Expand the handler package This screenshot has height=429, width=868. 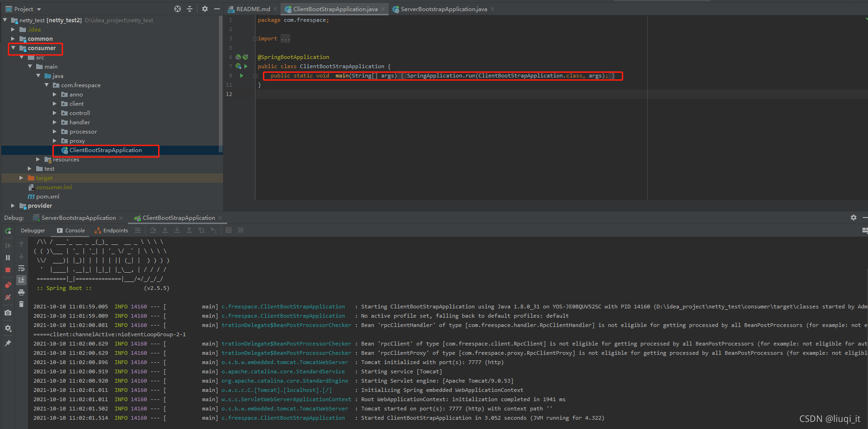coord(55,122)
